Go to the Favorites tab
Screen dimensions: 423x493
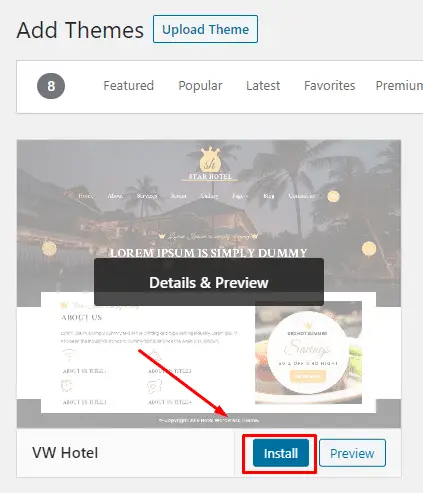(329, 86)
